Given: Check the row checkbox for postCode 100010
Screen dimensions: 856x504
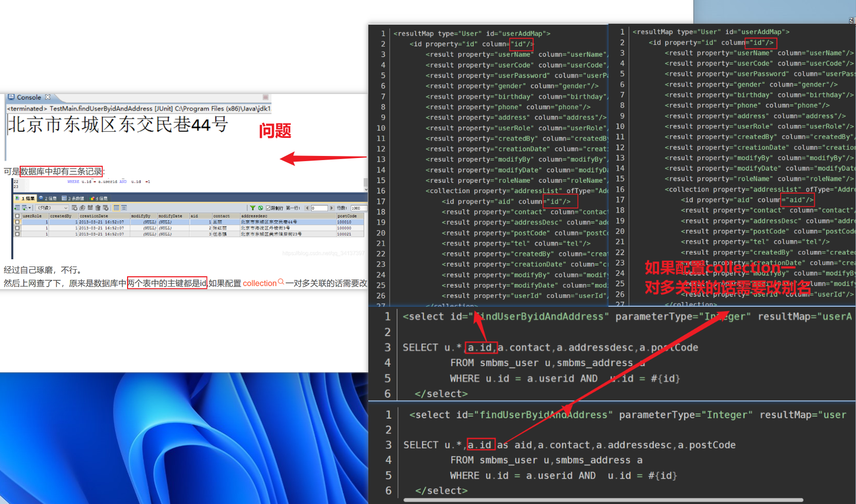Looking at the screenshot, I should [17, 222].
